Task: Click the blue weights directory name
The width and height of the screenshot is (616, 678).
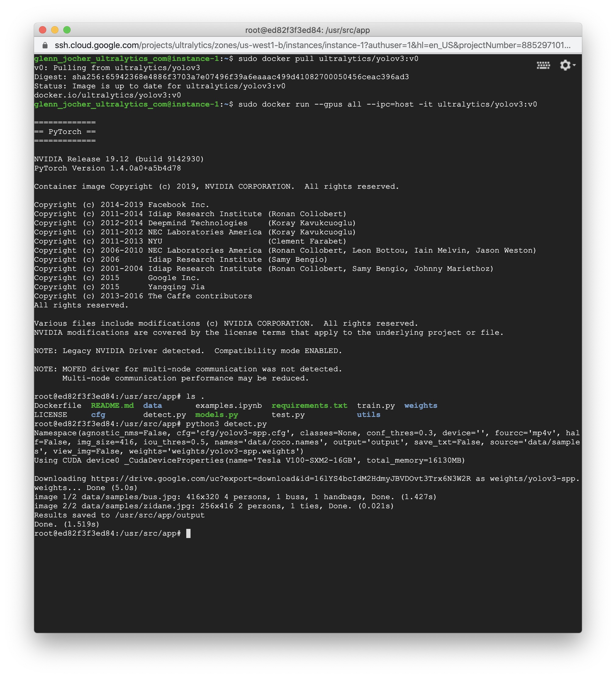Action: tap(421, 406)
